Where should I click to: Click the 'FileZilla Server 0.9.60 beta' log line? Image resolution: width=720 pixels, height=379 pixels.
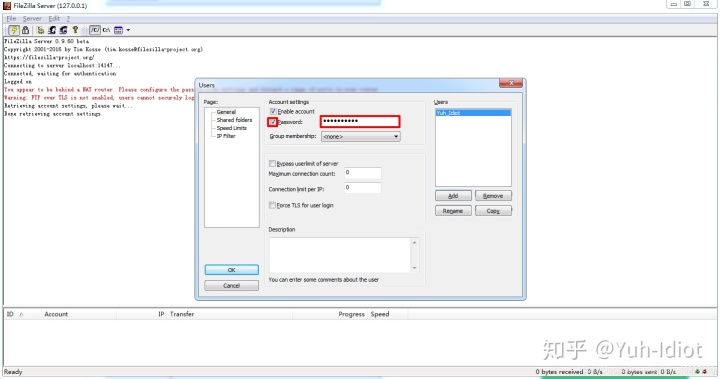(46, 41)
